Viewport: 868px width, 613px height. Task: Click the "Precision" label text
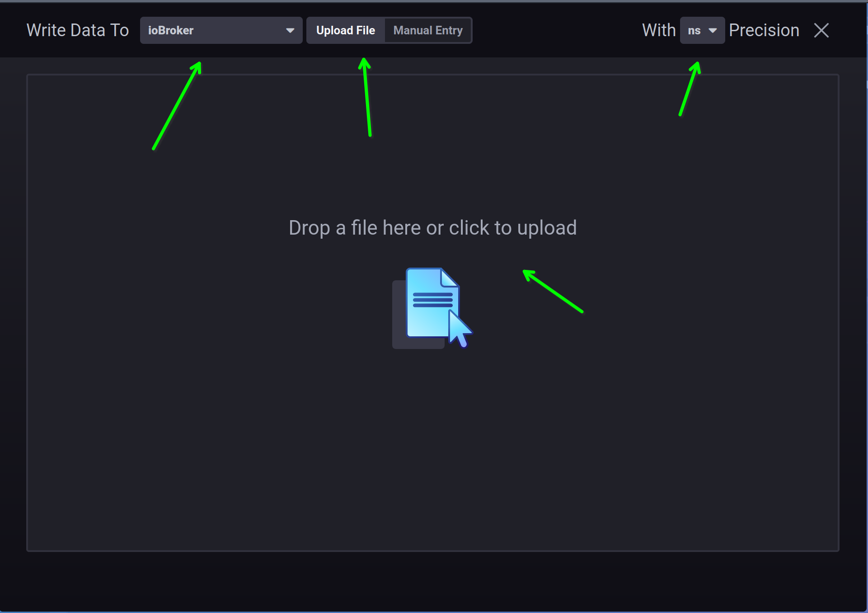tap(764, 30)
